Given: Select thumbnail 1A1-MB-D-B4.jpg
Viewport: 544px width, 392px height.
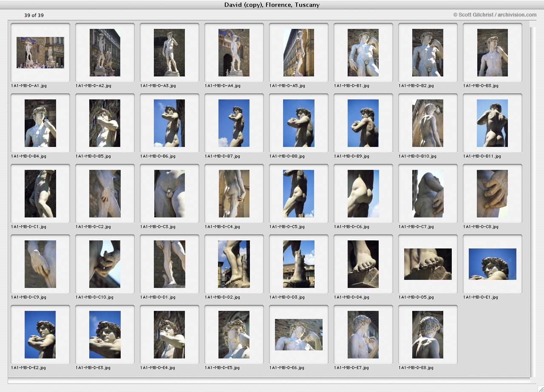Looking at the screenshot, I should point(40,123).
